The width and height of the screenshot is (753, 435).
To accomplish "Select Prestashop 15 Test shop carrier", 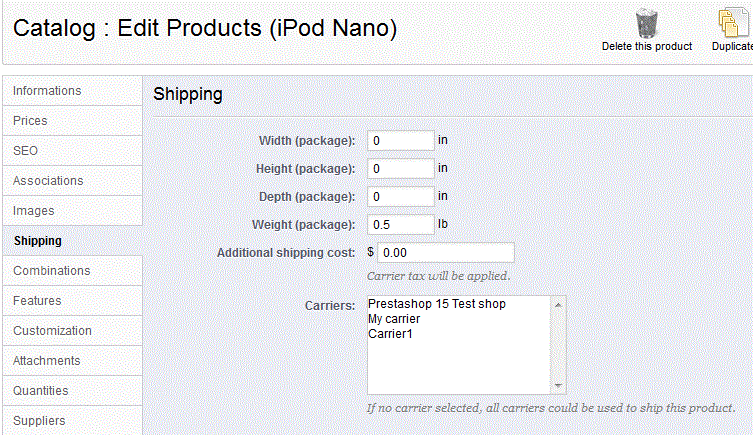I will click(437, 304).
